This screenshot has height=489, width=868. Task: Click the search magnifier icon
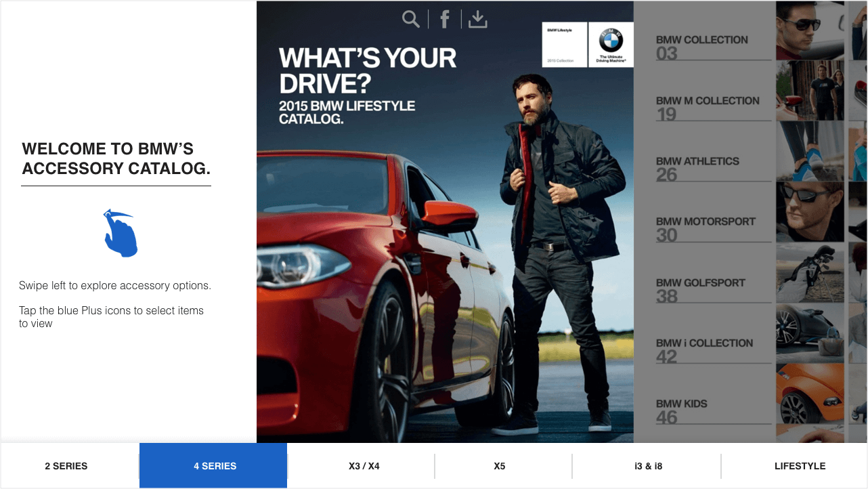point(410,19)
